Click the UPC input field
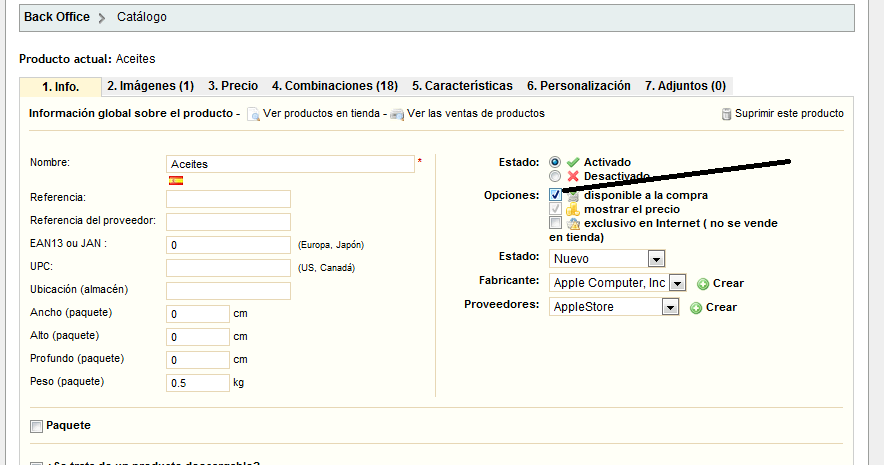The width and height of the screenshot is (884, 465). click(228, 268)
